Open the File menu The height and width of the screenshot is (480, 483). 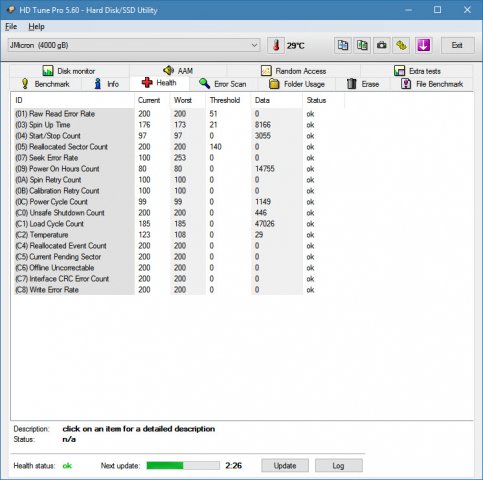(11, 27)
